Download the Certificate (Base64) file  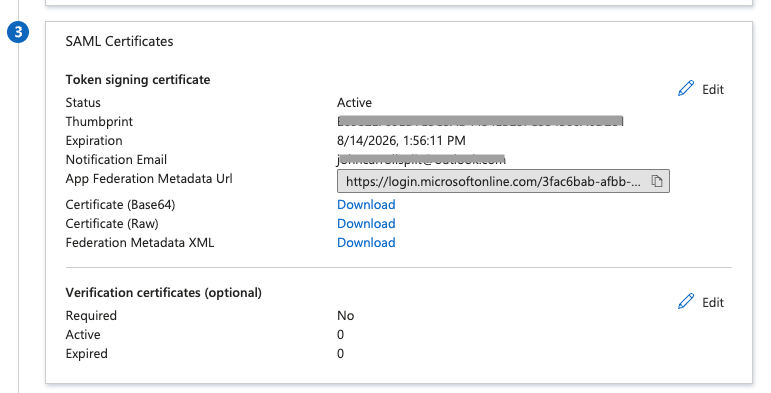coord(366,205)
